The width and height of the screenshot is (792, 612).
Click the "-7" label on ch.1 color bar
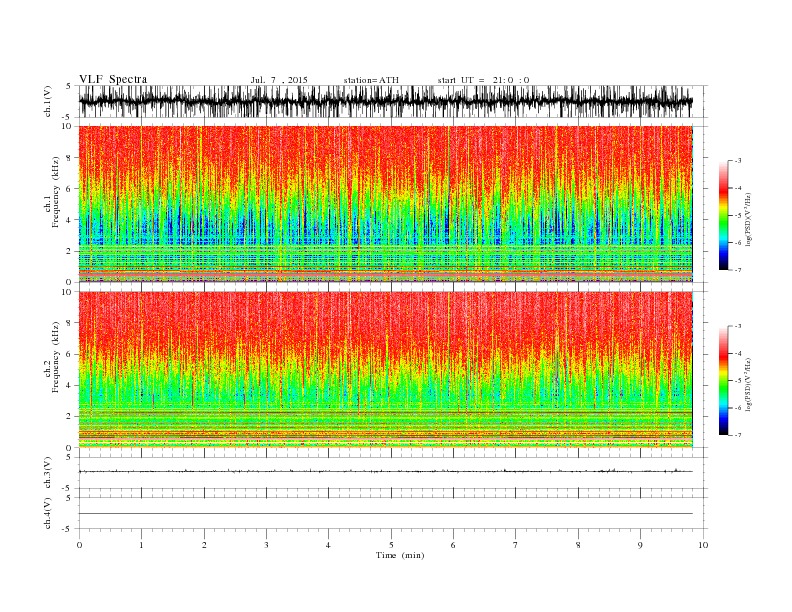738,270
